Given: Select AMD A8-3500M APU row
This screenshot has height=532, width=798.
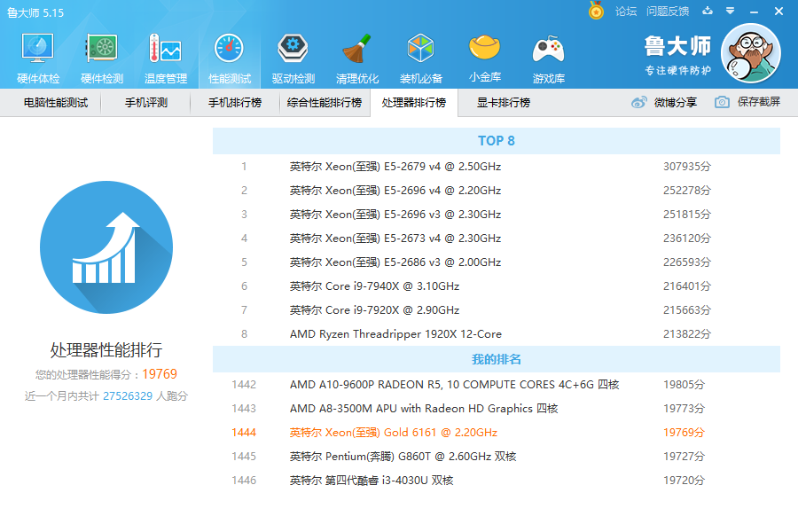Looking at the screenshot, I should pos(497,408).
